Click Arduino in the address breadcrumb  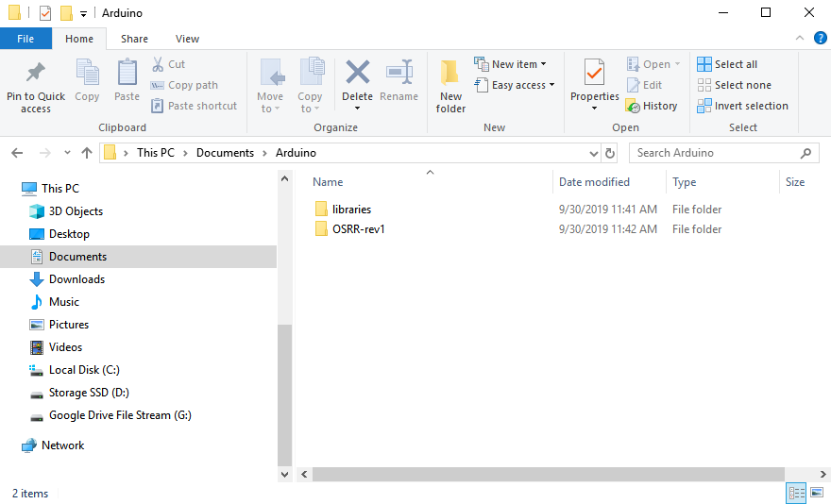pos(296,153)
